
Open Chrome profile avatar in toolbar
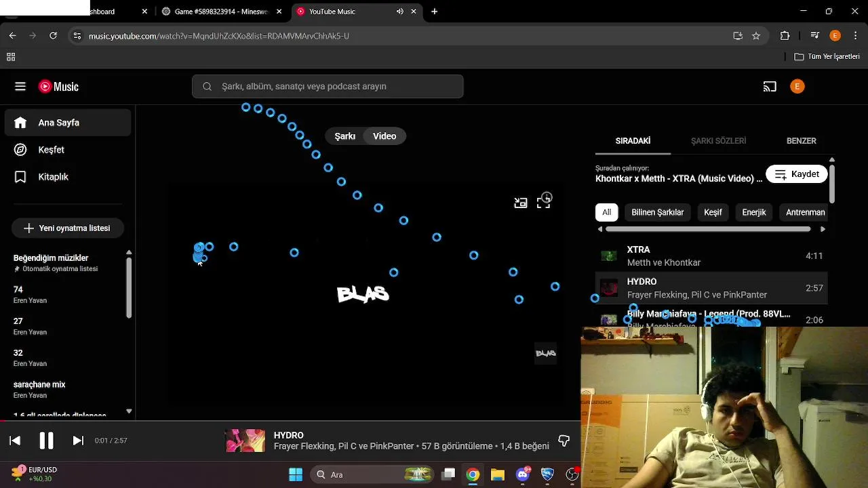click(x=835, y=36)
